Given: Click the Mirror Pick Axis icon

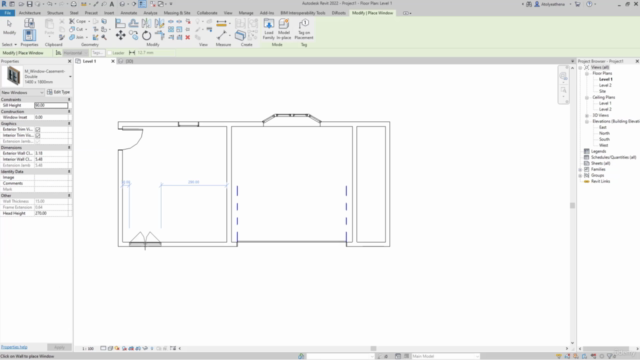Looking at the screenshot, I should pyautogui.click(x=147, y=23).
